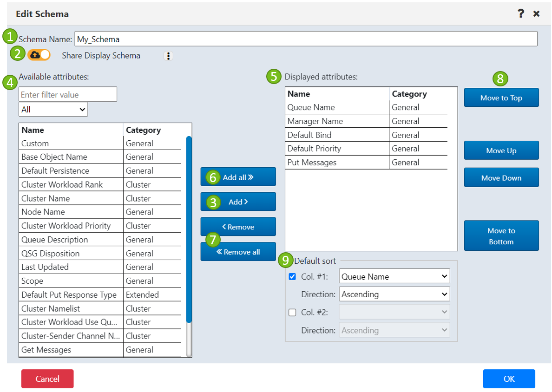Edit the Schema Name field

click(x=306, y=39)
